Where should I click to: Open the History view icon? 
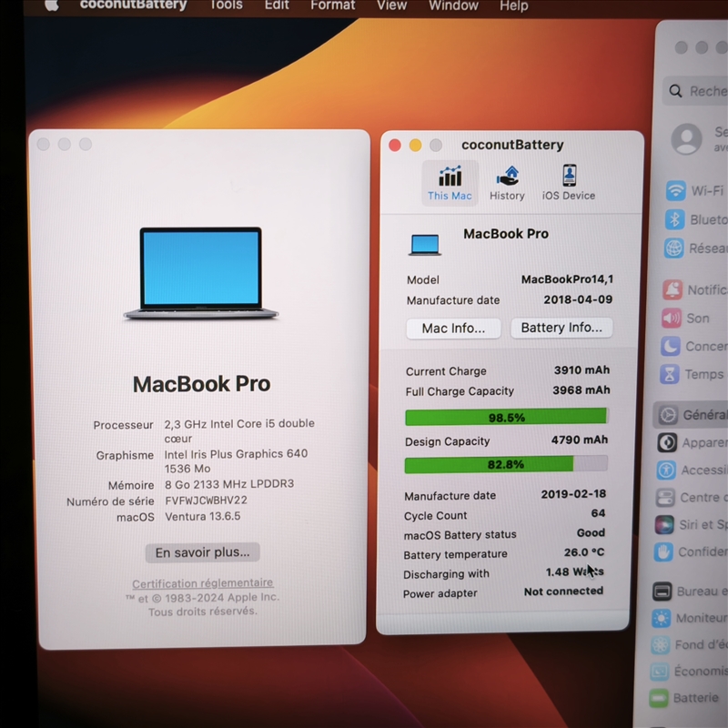507,183
